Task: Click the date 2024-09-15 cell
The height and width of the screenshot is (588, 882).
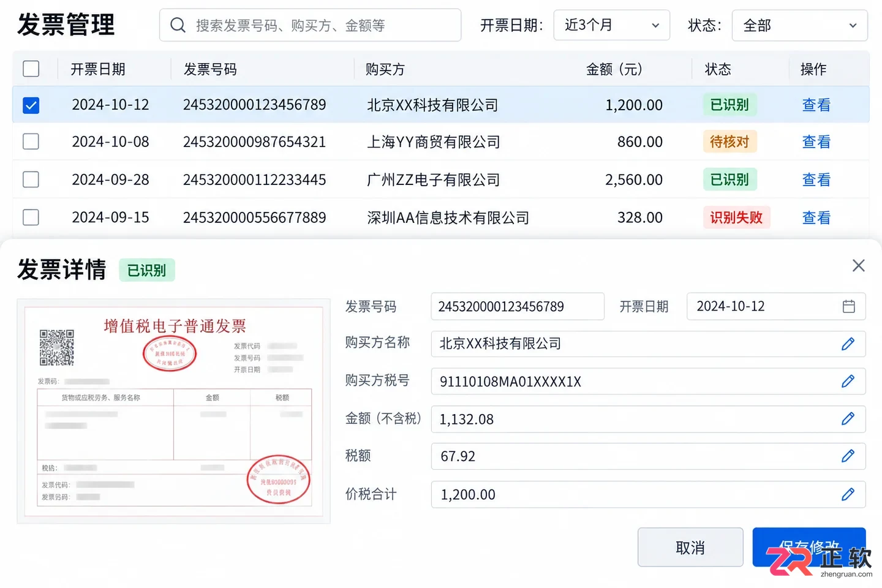Action: point(110,218)
